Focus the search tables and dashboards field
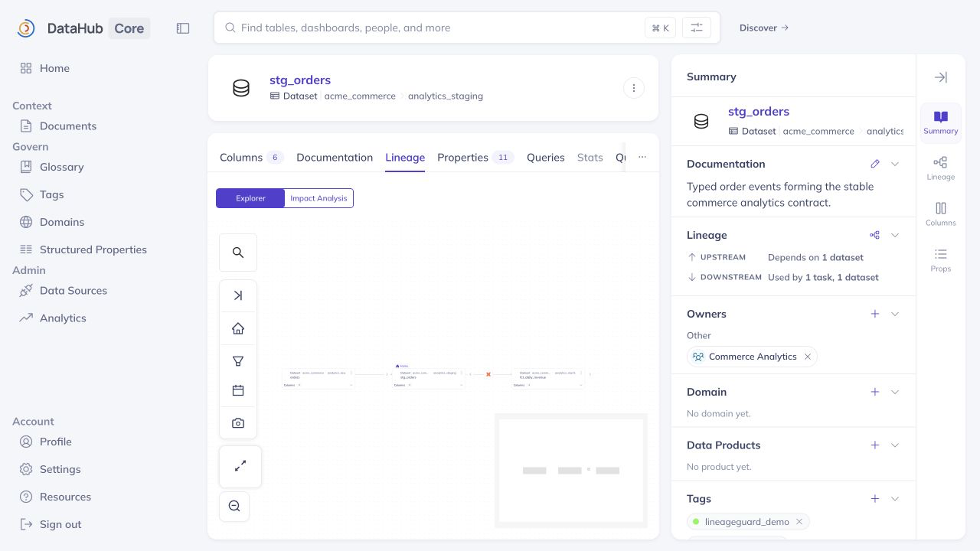The image size is (980, 551). [x=467, y=28]
